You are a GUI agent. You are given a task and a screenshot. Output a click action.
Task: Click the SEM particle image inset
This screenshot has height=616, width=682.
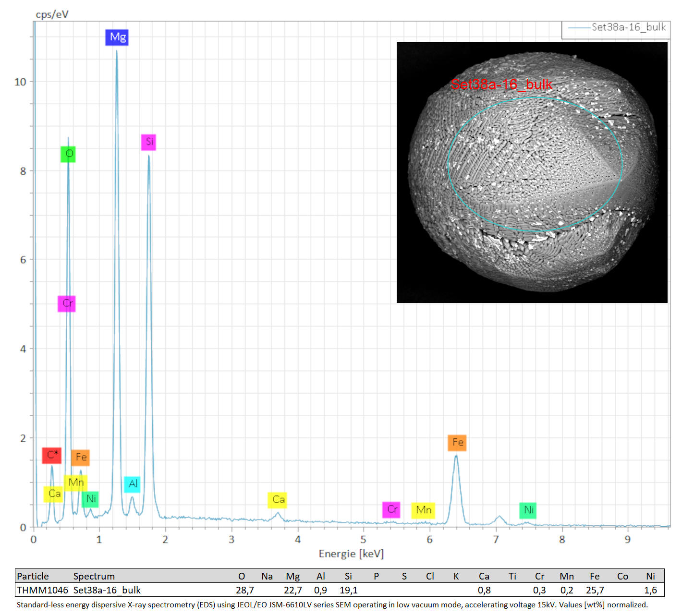click(532, 172)
